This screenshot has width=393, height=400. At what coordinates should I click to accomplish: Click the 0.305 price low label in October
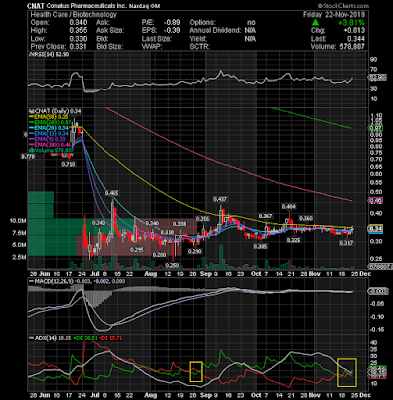(x=260, y=246)
